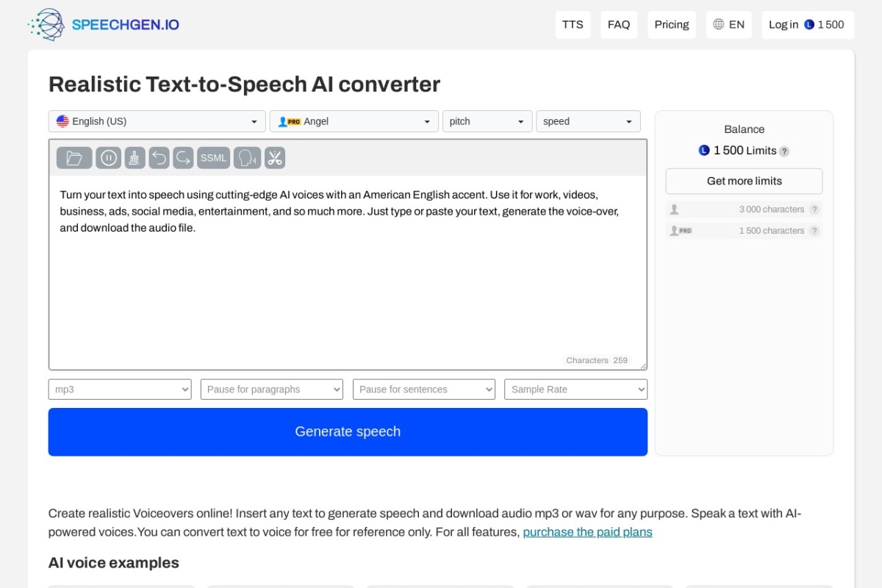Click the question mark beside 1500 Limits
Image resolution: width=882 pixels, height=588 pixels.
(x=784, y=151)
